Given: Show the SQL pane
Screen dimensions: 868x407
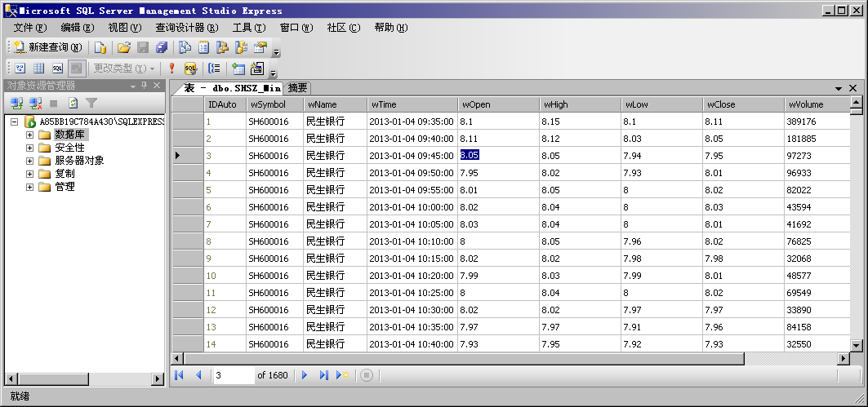Looking at the screenshot, I should coord(58,69).
